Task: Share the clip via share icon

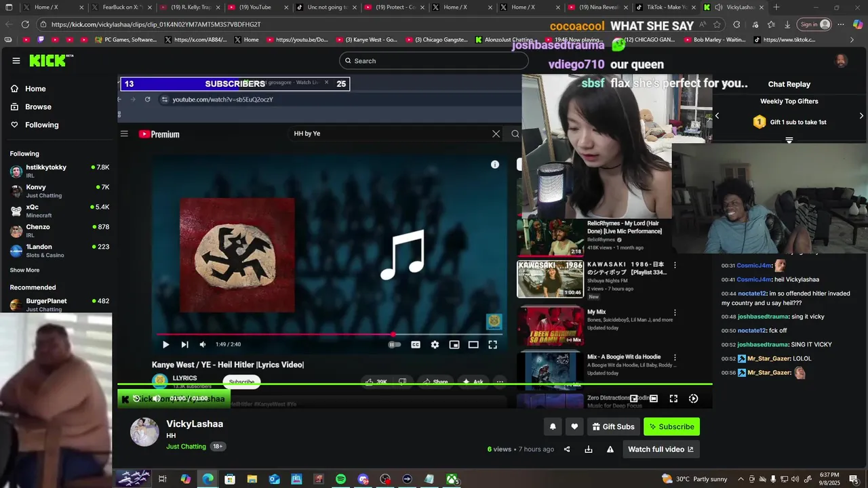Action: (x=567, y=449)
